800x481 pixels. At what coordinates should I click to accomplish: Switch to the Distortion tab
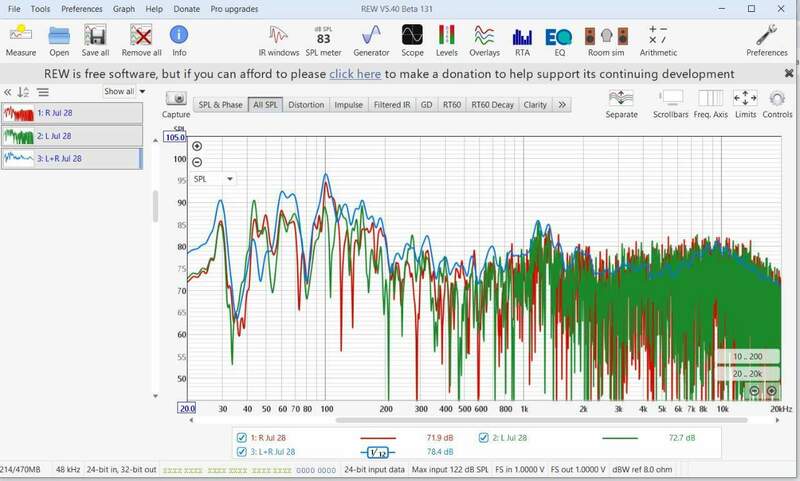coord(306,105)
